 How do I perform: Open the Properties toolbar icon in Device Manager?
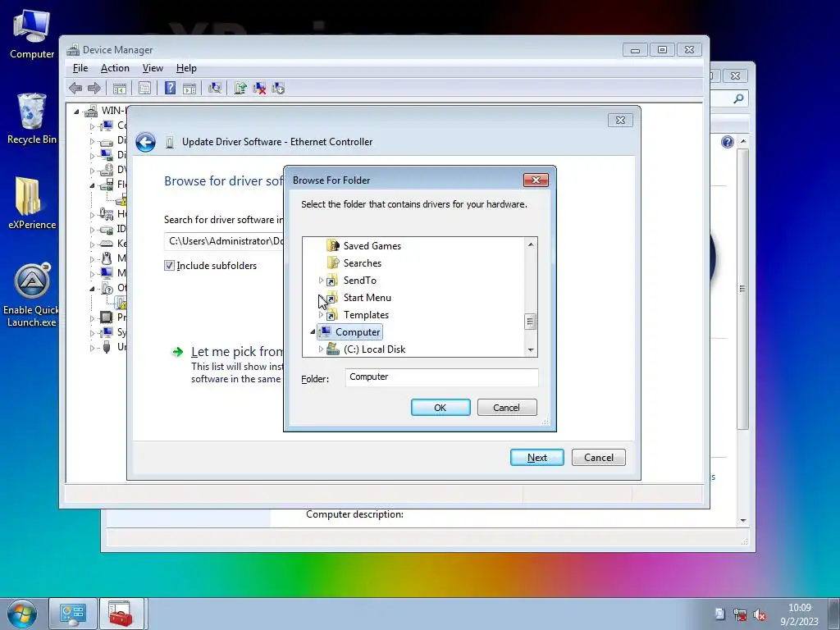144,89
